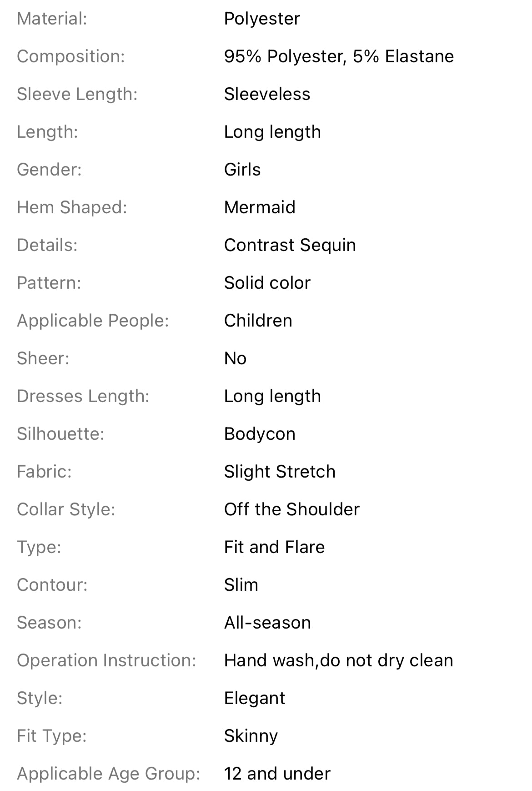Click the Composition label

(x=71, y=57)
